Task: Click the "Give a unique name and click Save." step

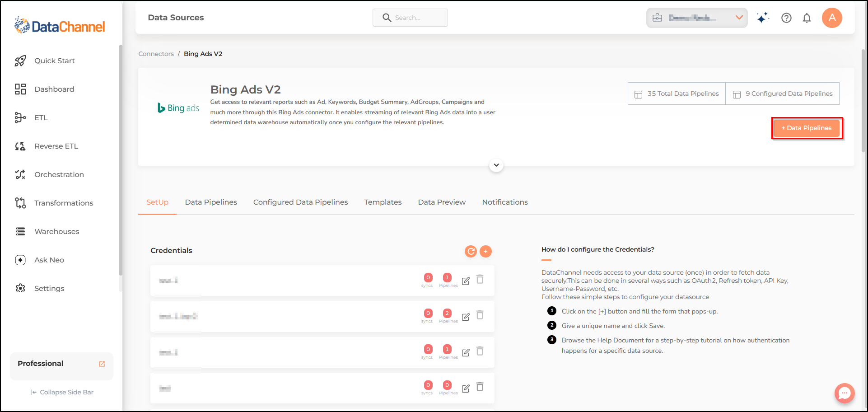Action: pyautogui.click(x=613, y=326)
